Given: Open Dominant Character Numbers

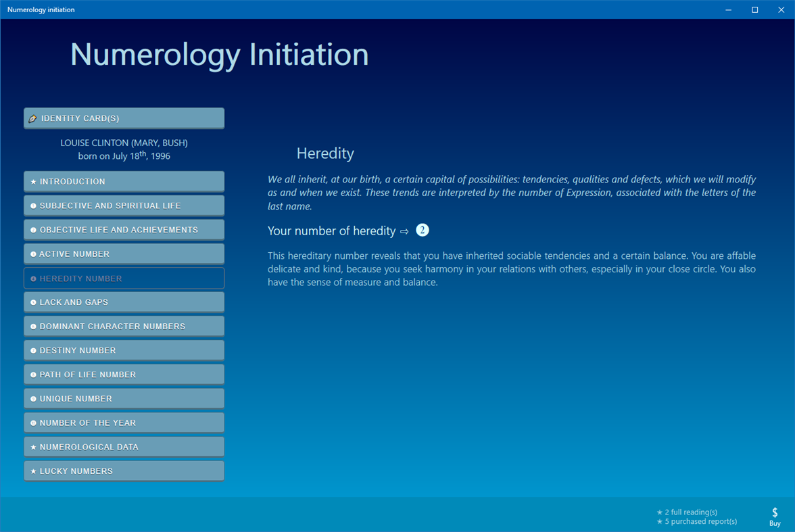Looking at the screenshot, I should (x=124, y=326).
